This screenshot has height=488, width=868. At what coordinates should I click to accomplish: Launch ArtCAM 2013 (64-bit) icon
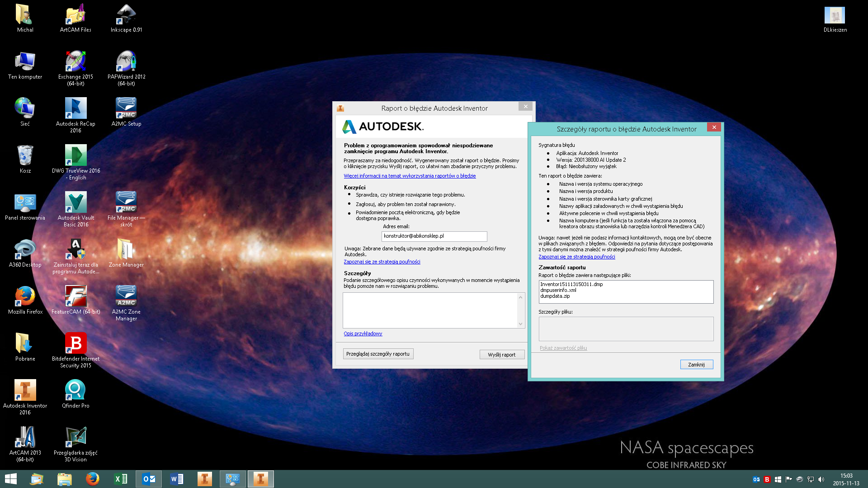[25, 444]
